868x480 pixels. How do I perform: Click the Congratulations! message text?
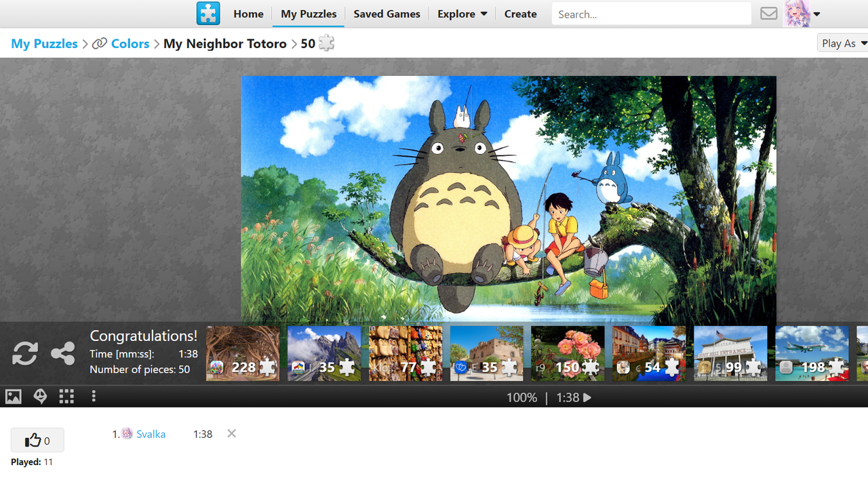(144, 336)
